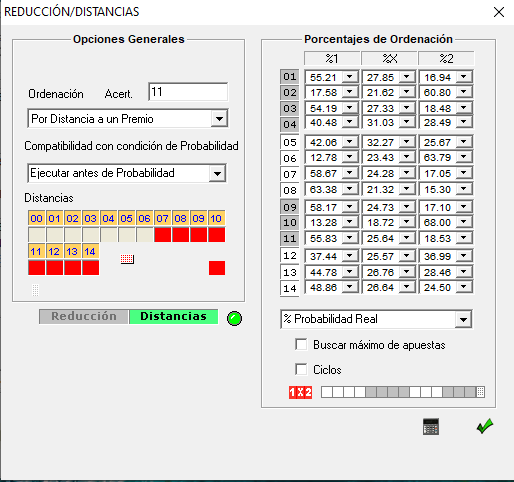Screen dimensions: 514x482
Task: Click first white cell in 1X2 bar
Action: pos(327,392)
